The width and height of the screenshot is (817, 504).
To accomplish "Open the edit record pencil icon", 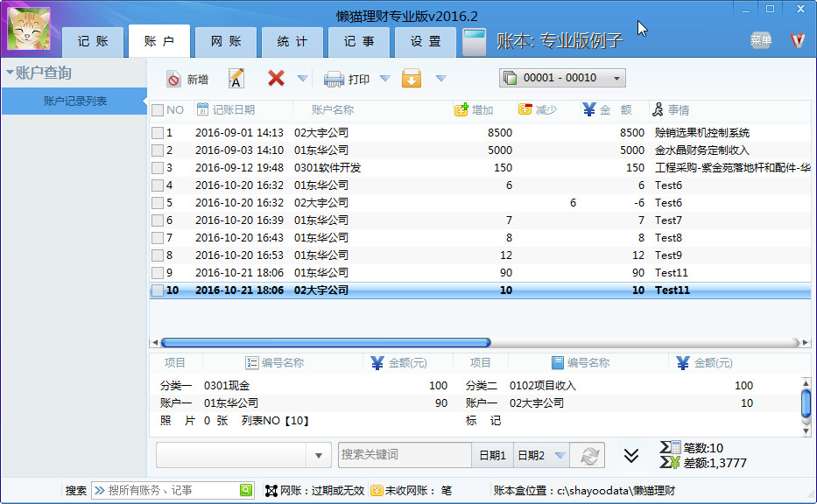I will click(236, 79).
